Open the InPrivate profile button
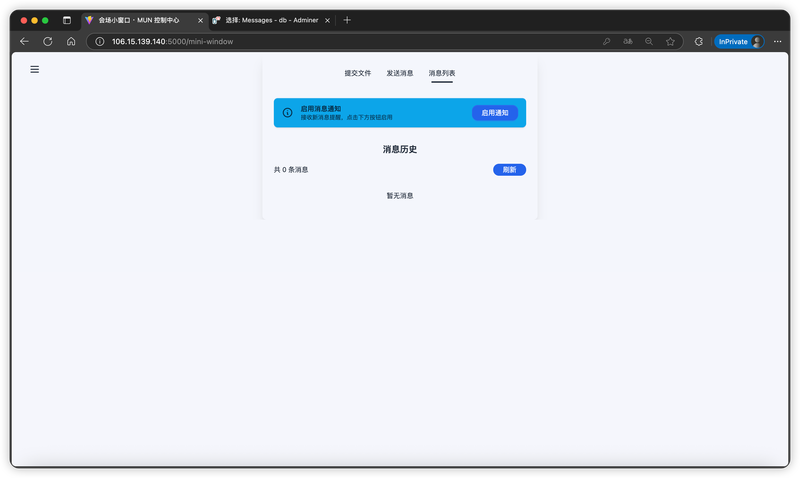800x478 pixels. coord(739,41)
